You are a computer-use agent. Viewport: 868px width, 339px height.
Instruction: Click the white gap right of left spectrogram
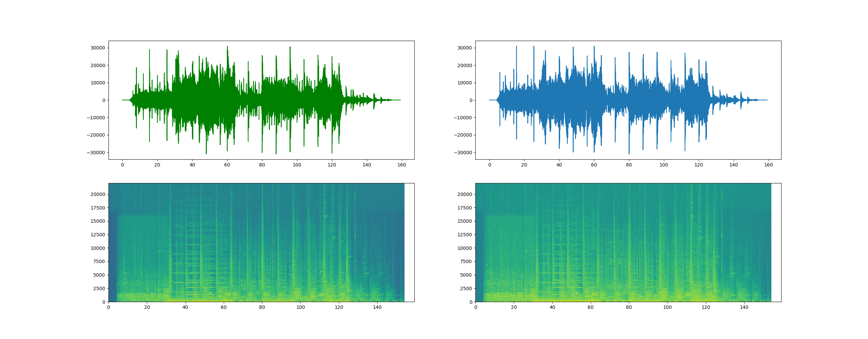click(x=409, y=242)
